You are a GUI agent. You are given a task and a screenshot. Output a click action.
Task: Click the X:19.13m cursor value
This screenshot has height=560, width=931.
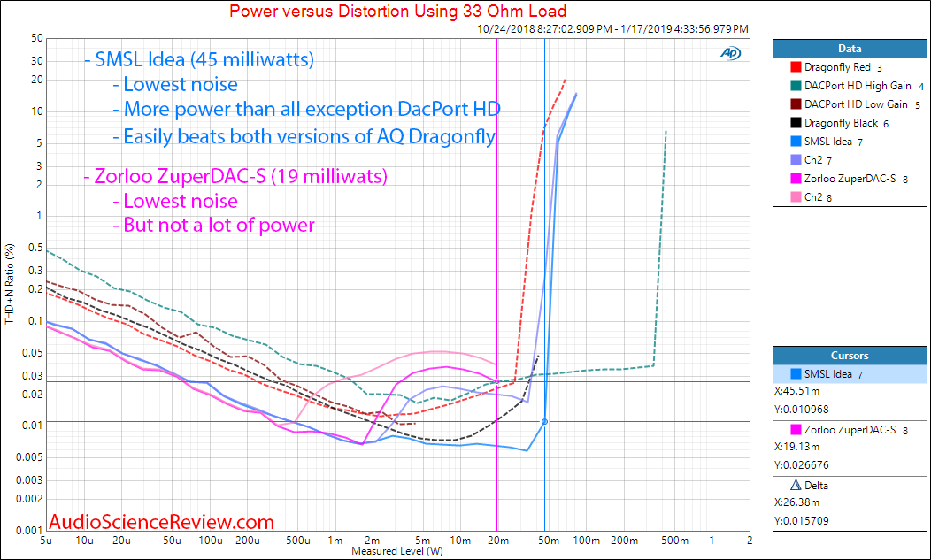click(x=796, y=447)
